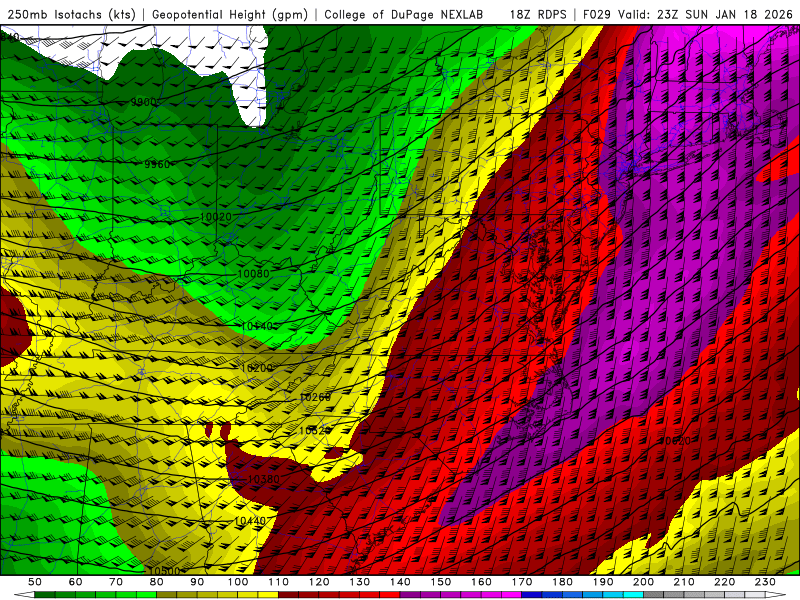The image size is (800, 600).
Task: Click the 10020 height contour label
Action: click(216, 217)
